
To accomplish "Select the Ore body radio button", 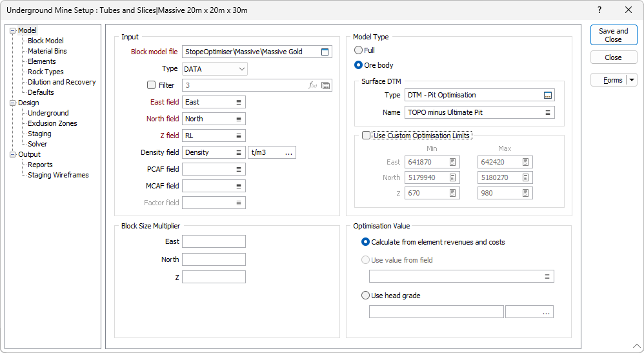I will [358, 65].
